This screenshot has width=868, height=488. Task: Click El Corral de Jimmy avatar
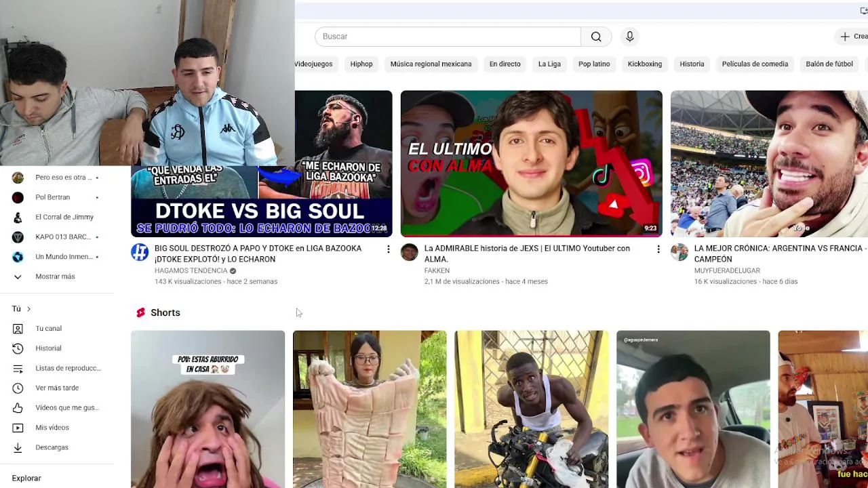pyautogui.click(x=18, y=217)
